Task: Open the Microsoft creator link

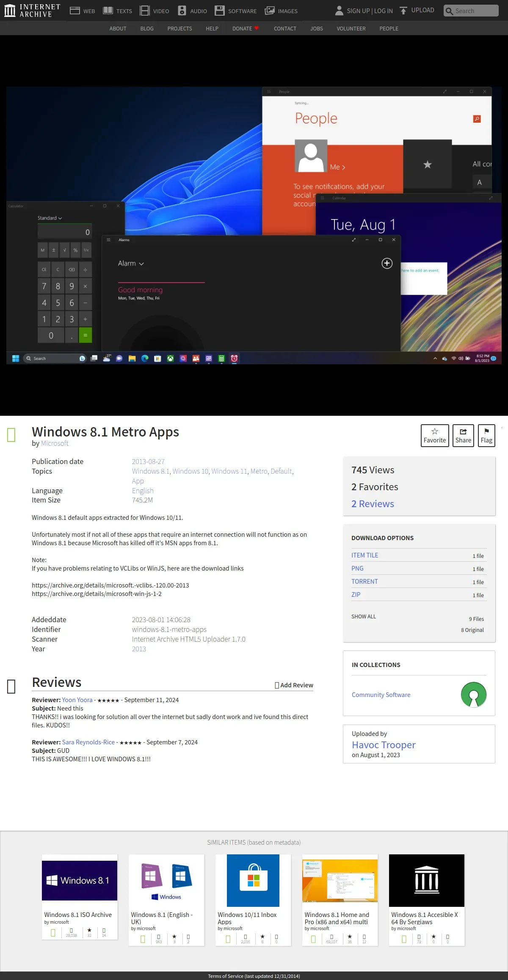Action: pos(55,443)
